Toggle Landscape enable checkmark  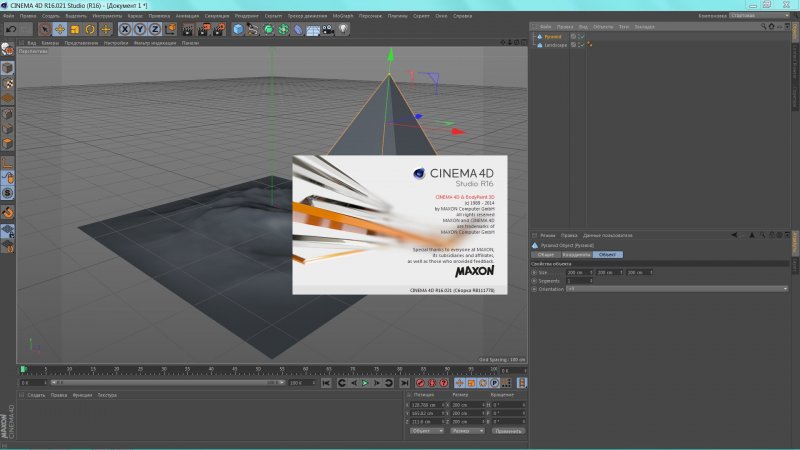[582, 45]
